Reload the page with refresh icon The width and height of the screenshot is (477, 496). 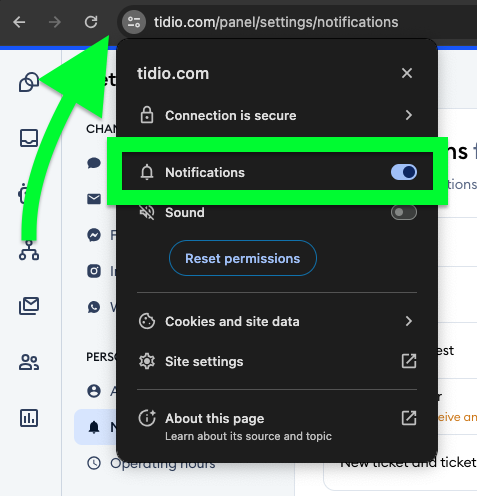point(91,22)
